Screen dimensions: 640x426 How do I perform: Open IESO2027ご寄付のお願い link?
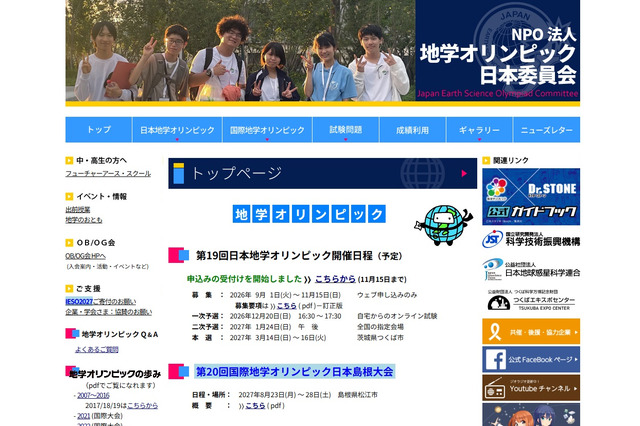101,302
